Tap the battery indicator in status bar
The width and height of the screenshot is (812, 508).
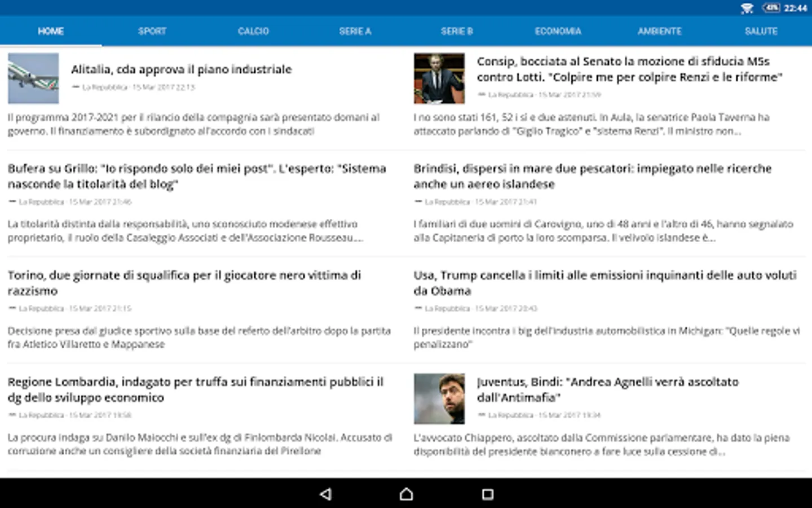click(x=771, y=8)
